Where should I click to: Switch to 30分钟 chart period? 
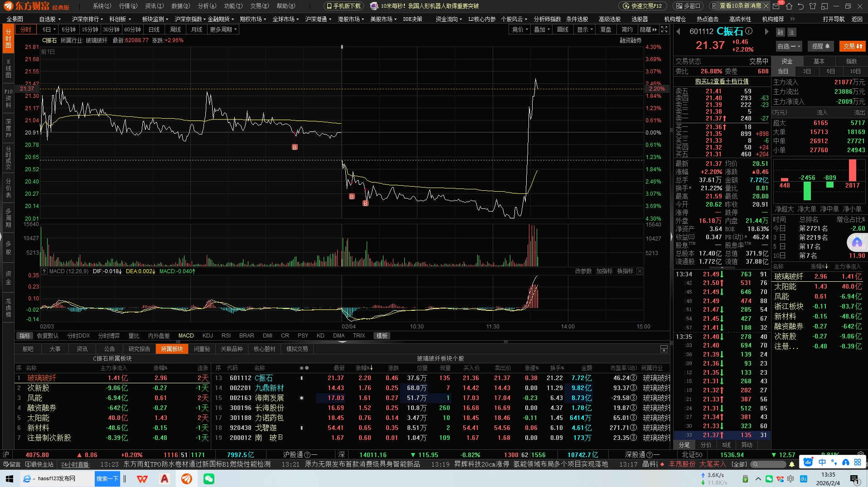111,29
